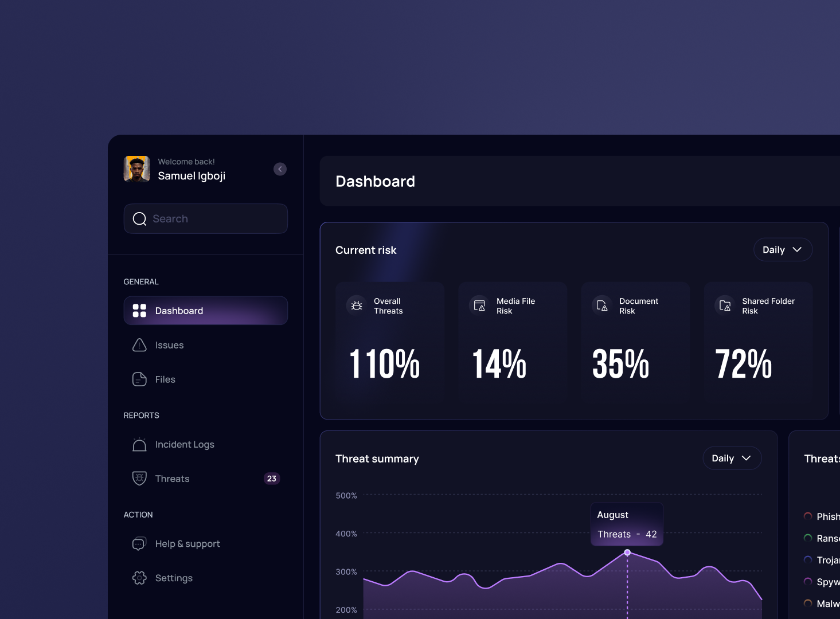Click the August threats marker on the chart
This screenshot has width=840, height=619.
[627, 553]
